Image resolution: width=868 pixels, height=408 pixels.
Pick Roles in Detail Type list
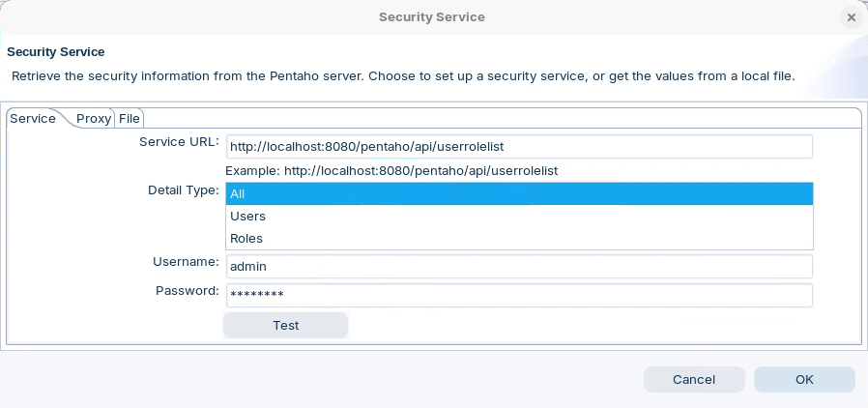click(x=519, y=239)
